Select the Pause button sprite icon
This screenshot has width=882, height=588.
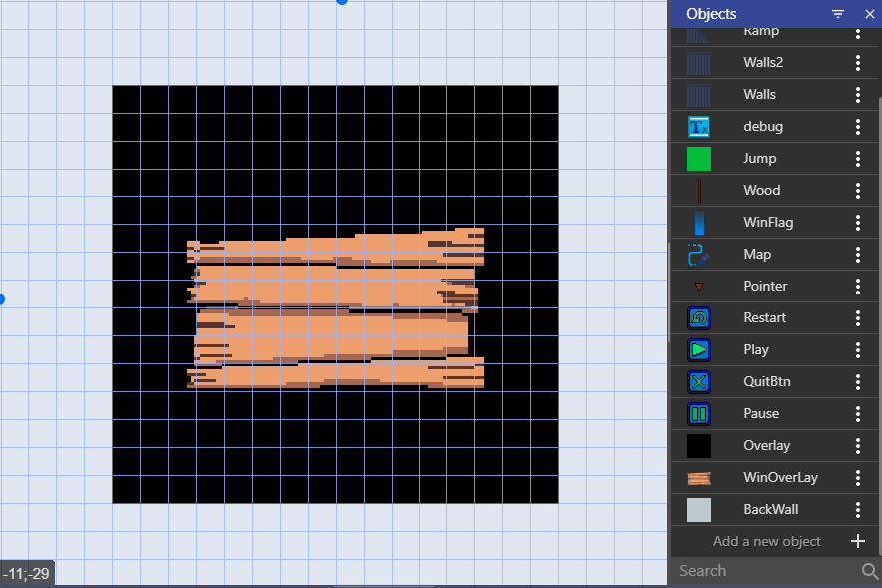coord(699,414)
